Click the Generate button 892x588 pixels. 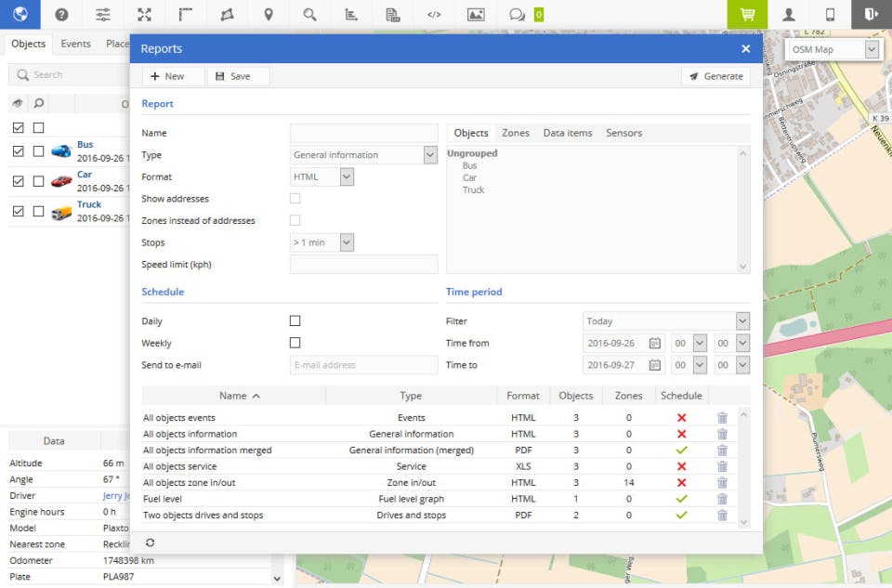pyautogui.click(x=715, y=76)
